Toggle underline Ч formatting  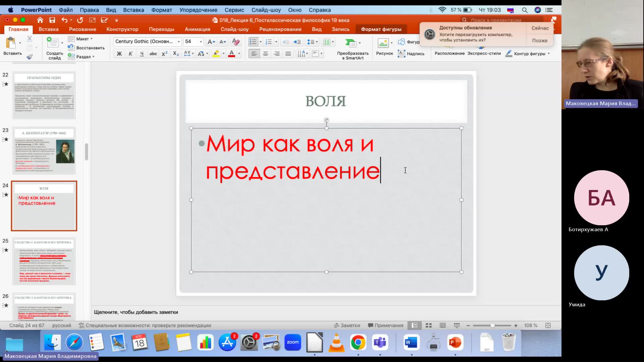pos(142,54)
